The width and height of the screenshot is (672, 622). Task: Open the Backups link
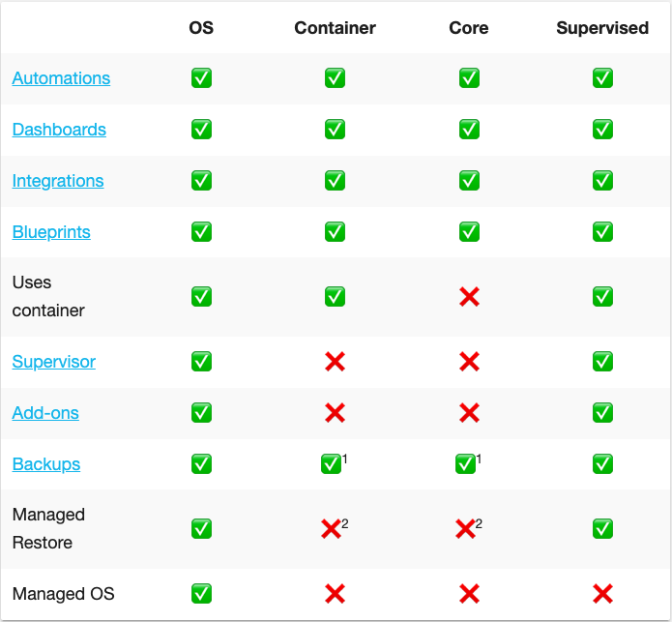point(46,464)
